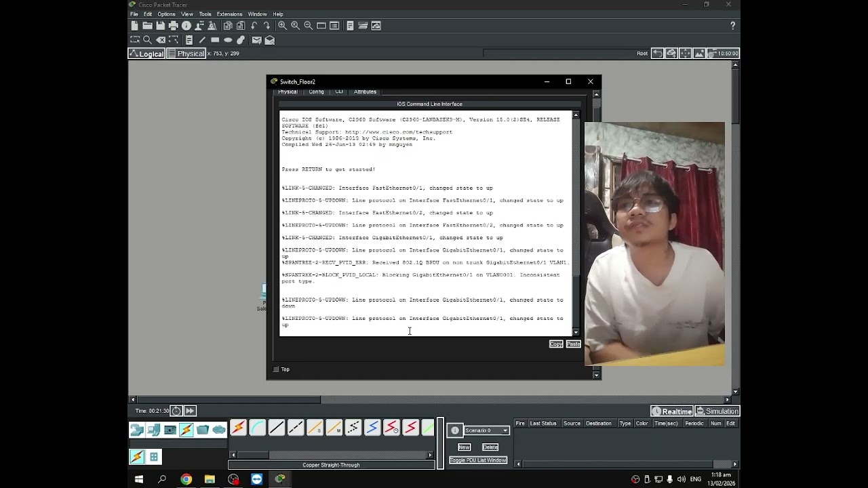Viewport: 868px width, 488px height.
Task: Reset zoom with the middle magnifier icon
Action: [295, 26]
